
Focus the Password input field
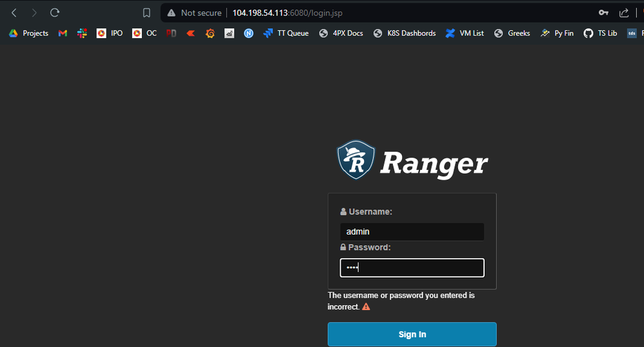click(412, 268)
